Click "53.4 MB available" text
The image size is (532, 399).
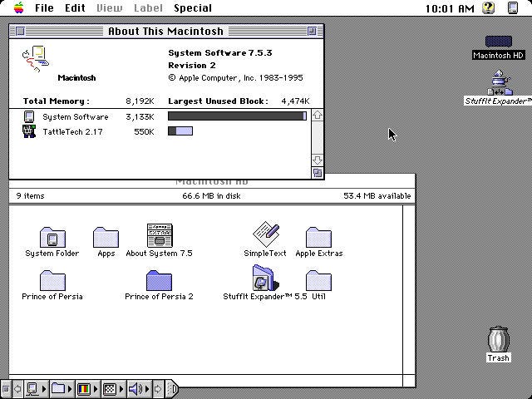pos(377,196)
